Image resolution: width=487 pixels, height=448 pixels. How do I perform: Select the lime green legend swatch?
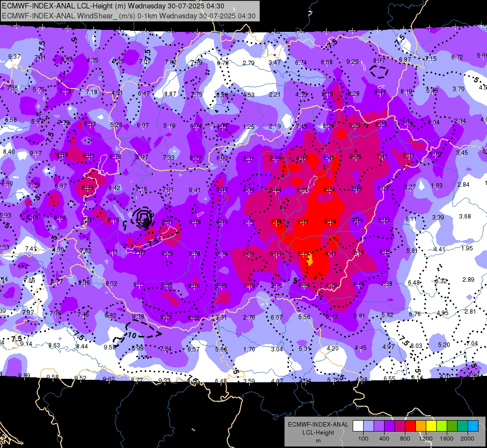click(442, 426)
